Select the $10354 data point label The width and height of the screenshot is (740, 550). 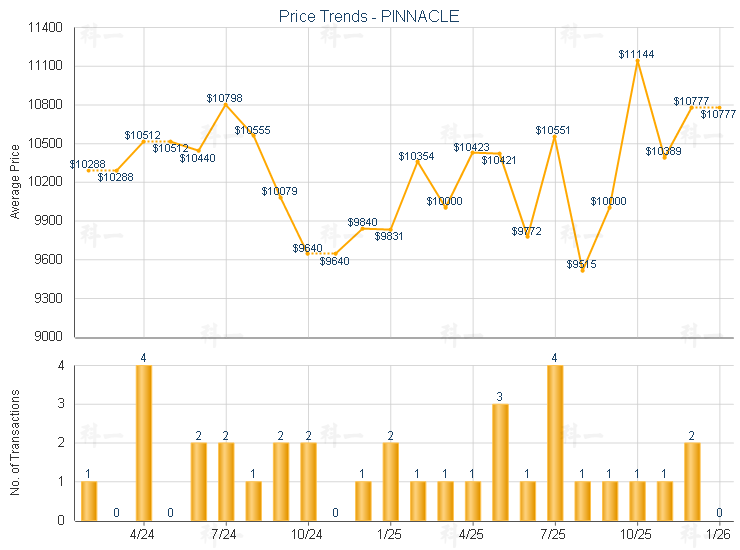pyautogui.click(x=417, y=157)
